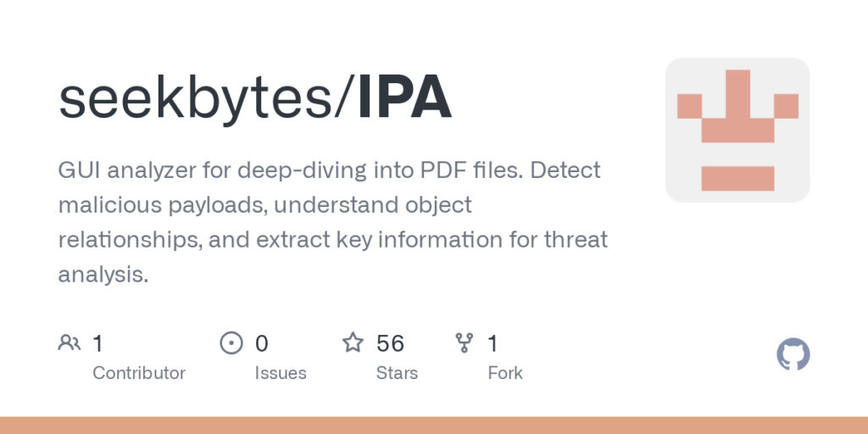Select the contributor count number 1

point(97,343)
